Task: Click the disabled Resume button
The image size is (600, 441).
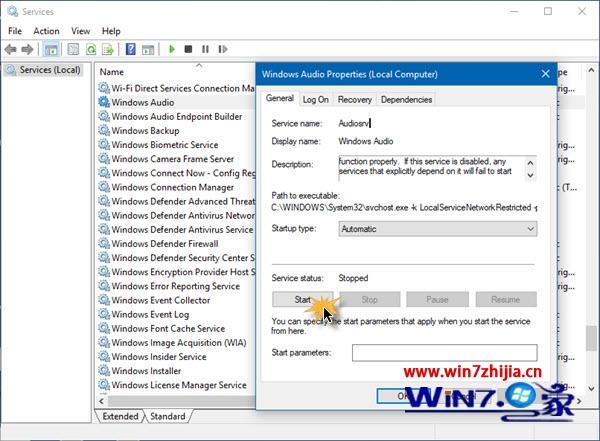Action: click(x=506, y=299)
